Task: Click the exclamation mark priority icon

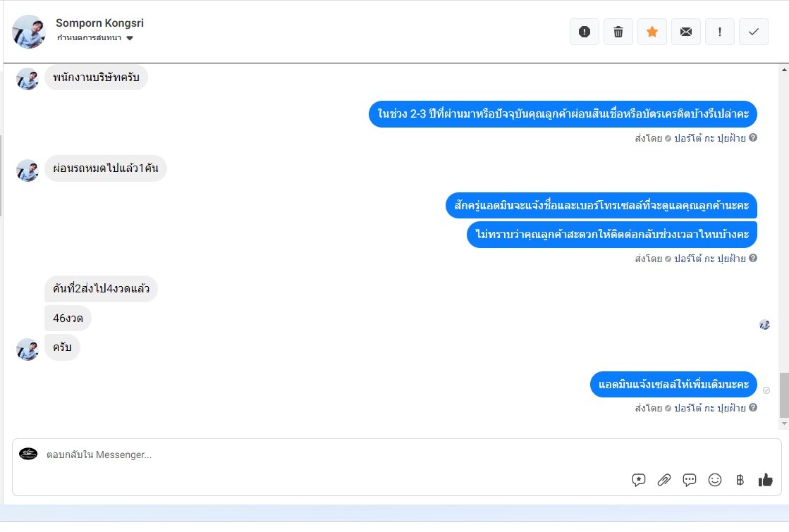Action: [720, 32]
